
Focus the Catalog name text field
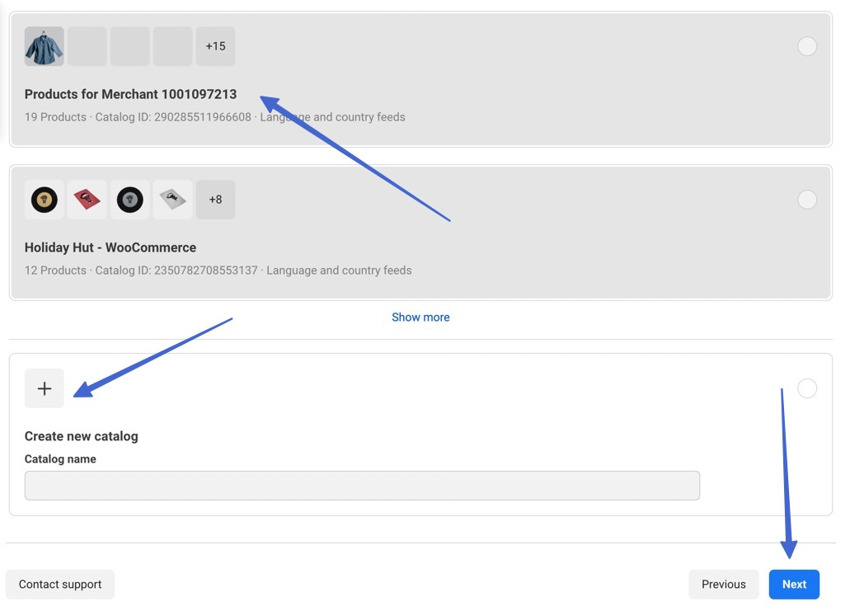[362, 486]
